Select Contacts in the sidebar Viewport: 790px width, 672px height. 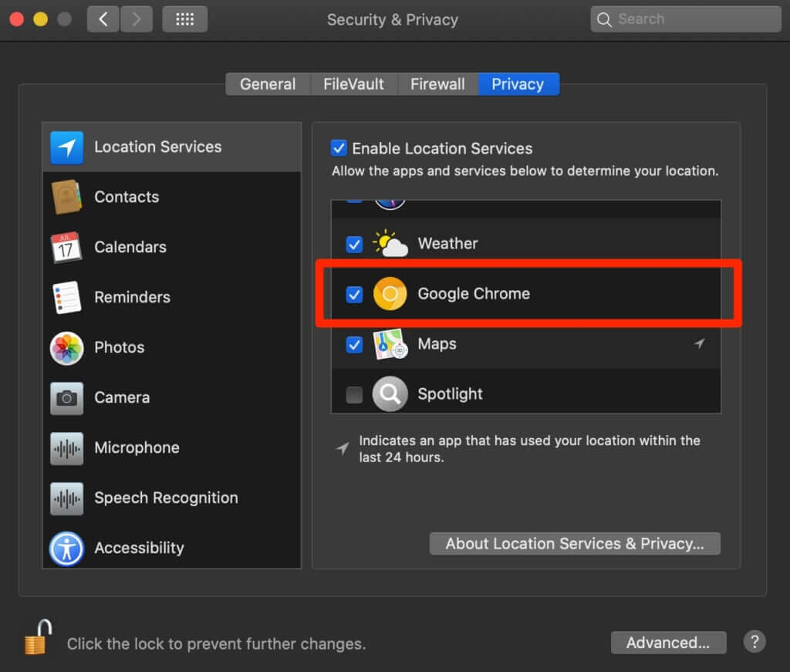172,197
